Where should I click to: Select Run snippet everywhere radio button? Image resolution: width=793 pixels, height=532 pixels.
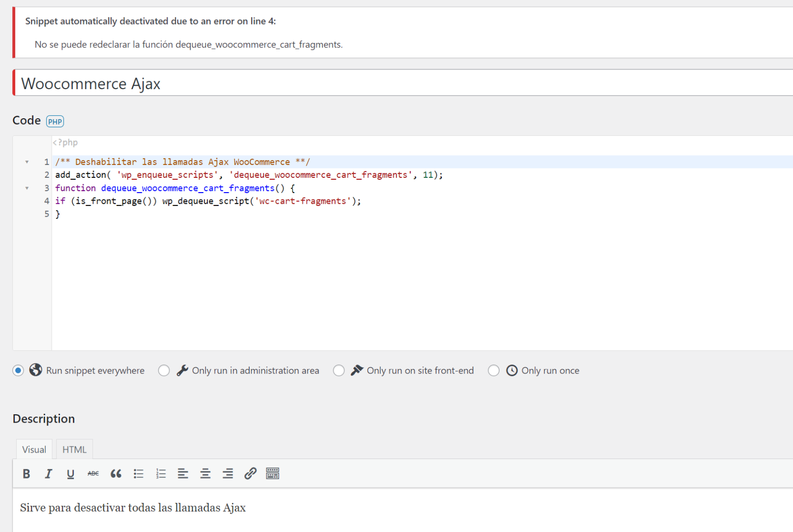pyautogui.click(x=18, y=370)
